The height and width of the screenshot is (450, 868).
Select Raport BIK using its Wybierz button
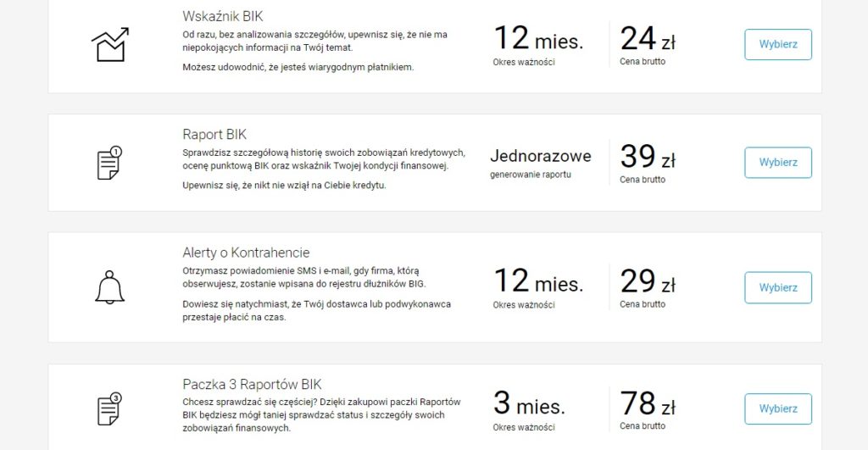tap(778, 162)
